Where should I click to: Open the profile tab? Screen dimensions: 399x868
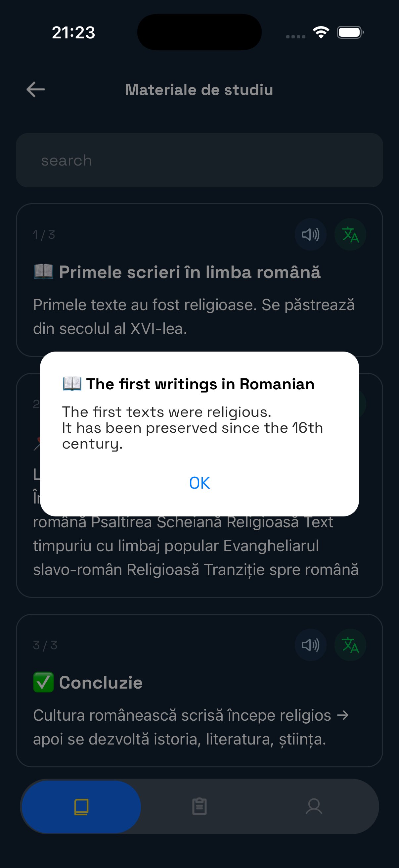click(314, 807)
